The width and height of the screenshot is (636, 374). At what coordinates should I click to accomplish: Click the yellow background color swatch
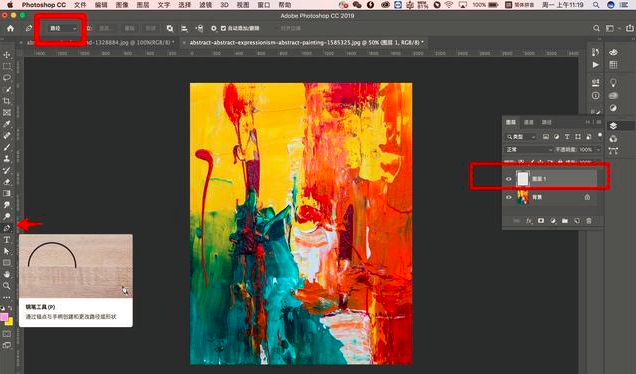[x=10, y=322]
